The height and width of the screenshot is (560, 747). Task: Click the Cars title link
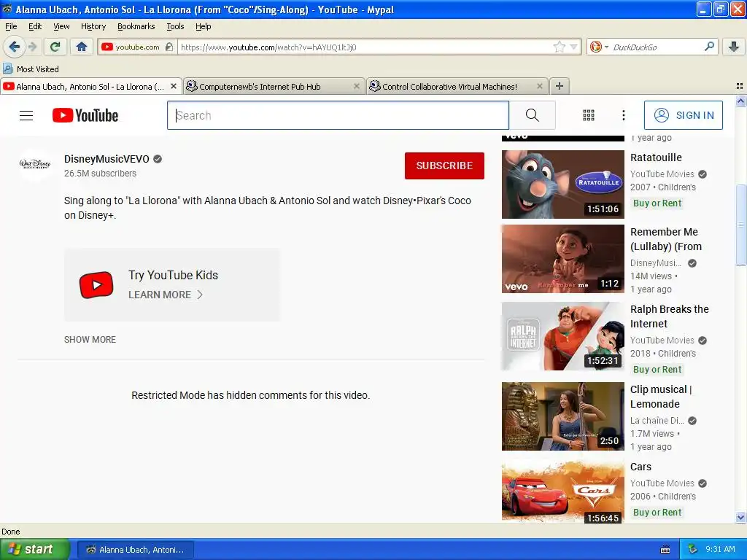point(640,467)
